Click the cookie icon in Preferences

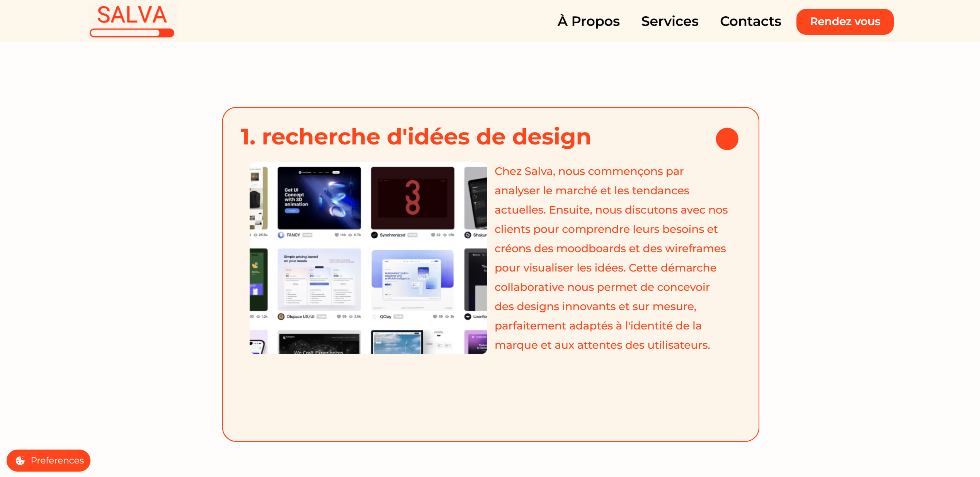point(20,460)
